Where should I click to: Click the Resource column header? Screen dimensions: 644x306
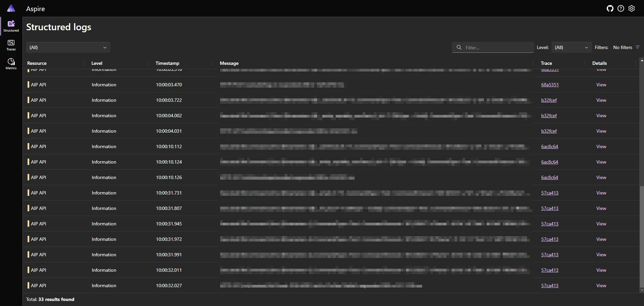point(37,63)
